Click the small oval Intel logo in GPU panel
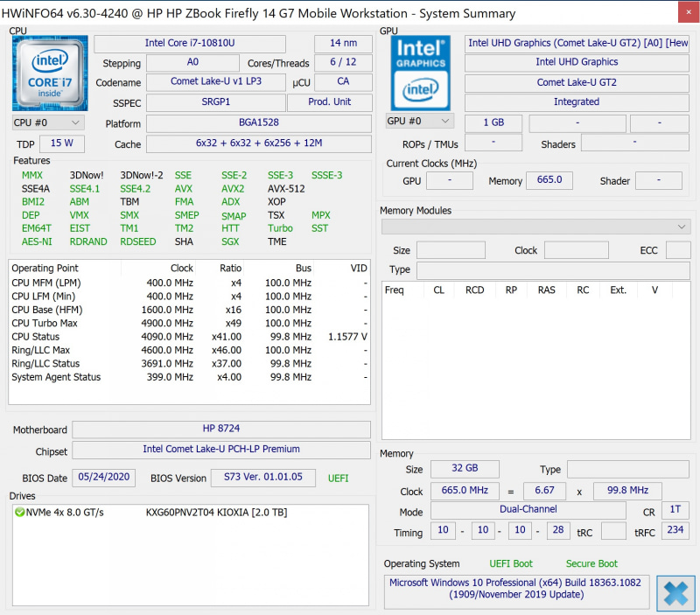700x615 pixels. pos(421,90)
